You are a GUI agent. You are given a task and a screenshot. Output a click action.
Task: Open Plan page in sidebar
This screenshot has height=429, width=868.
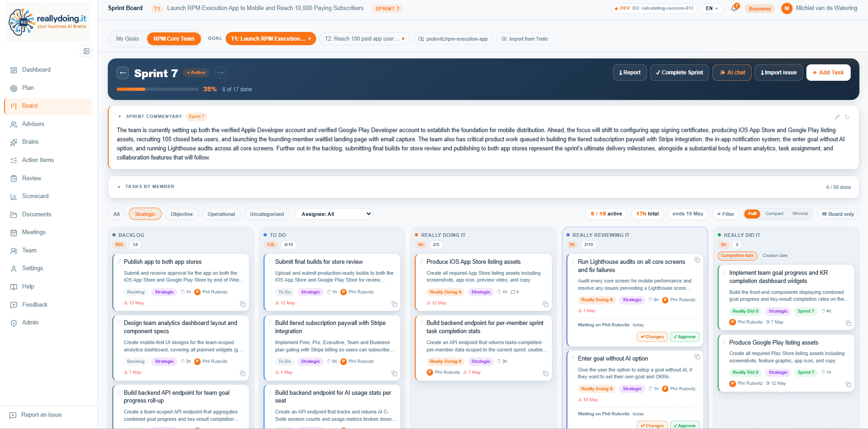48,88
